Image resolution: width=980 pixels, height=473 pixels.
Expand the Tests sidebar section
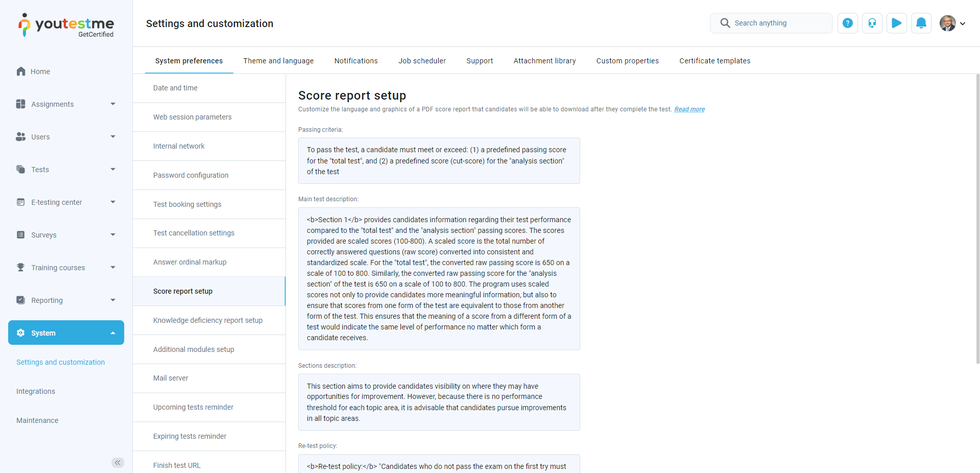pyautogui.click(x=66, y=170)
